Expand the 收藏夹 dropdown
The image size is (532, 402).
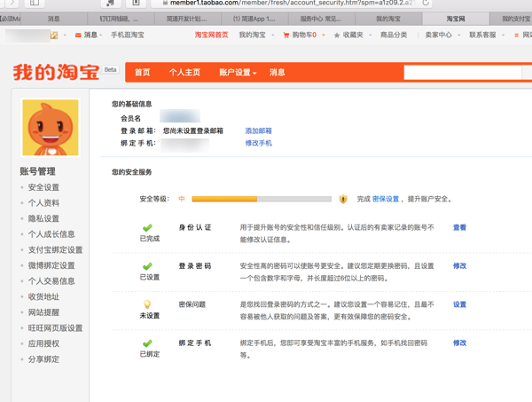tap(370, 35)
